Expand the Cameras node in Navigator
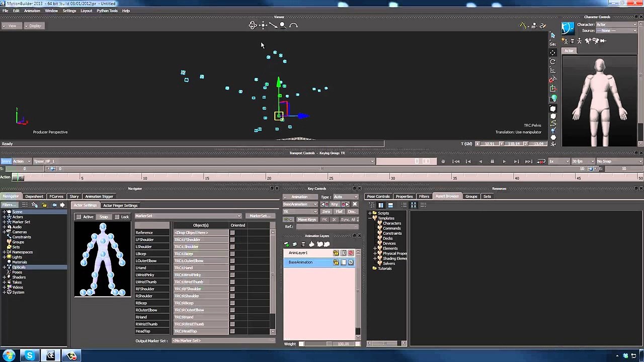644x362 pixels. pyautogui.click(x=4, y=232)
